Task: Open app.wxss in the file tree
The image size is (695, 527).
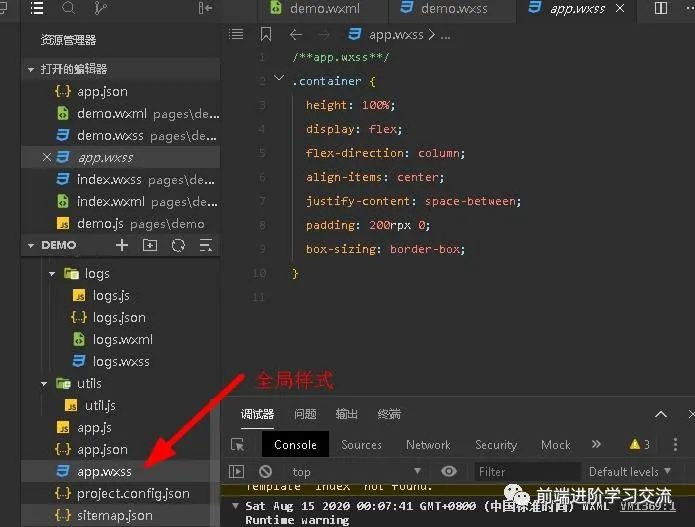Action: (104, 471)
